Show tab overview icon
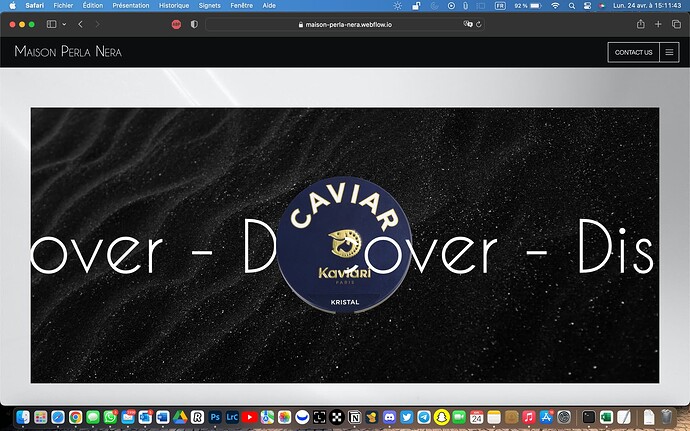Screen dimensions: 690x431 click(676, 24)
